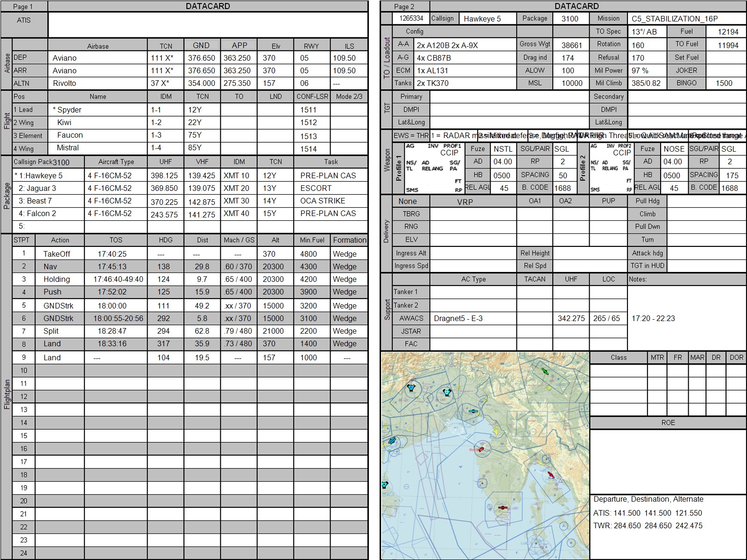Screen dimensions: 747x560
Task: Click the cyan diagonal double-runway icon on map
Action: [x=392, y=441]
